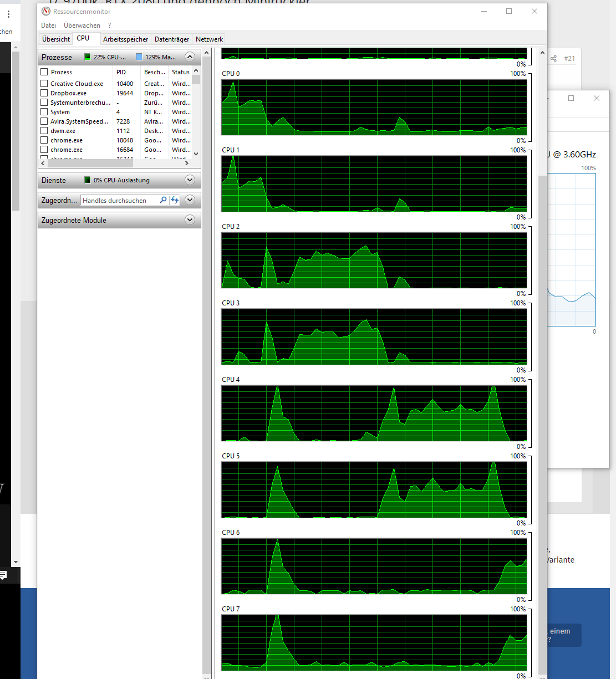616x679 pixels.
Task: Sort by the Prozess column header
Action: (77, 72)
